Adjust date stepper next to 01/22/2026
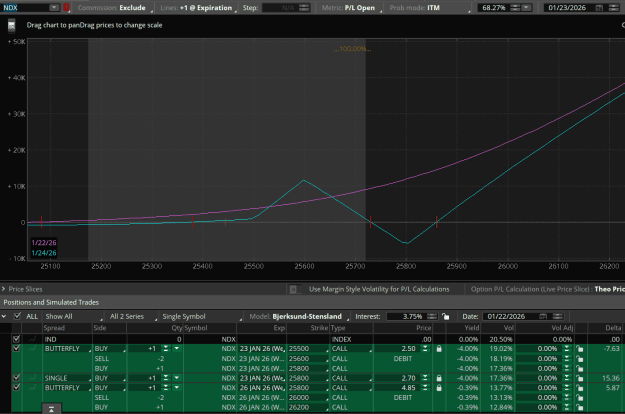Viewport: 625px width, 414px height. tap(558, 316)
